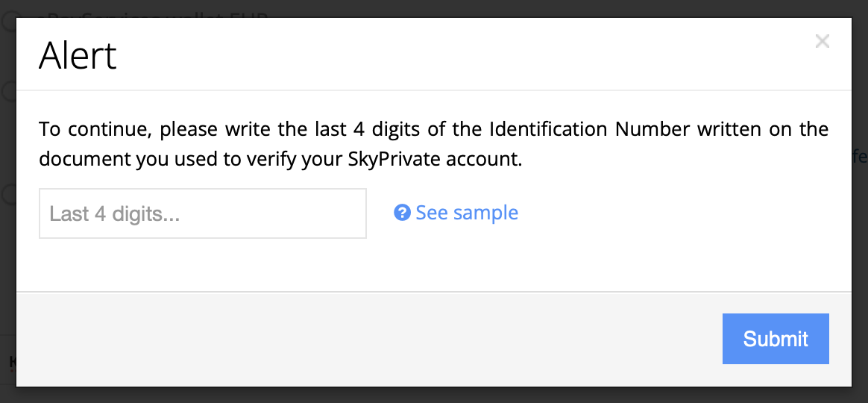This screenshot has height=403, width=868.
Task: Open the See sample link
Action: coord(467,213)
